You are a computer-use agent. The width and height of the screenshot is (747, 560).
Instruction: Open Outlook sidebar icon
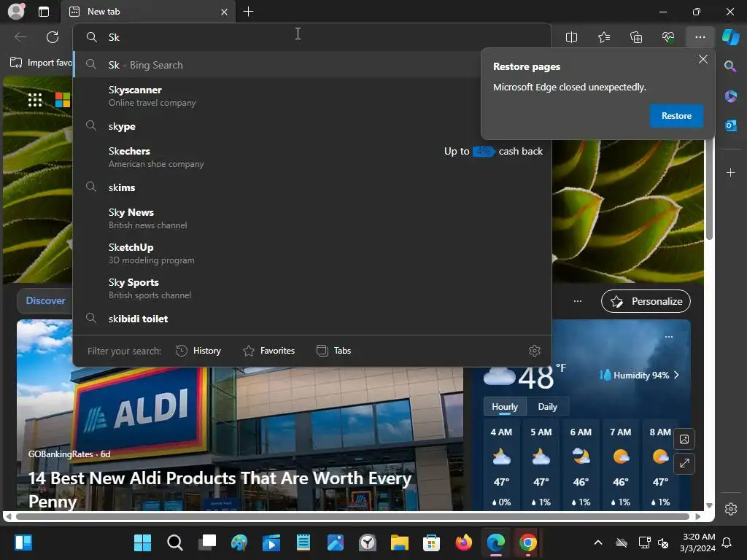point(730,125)
